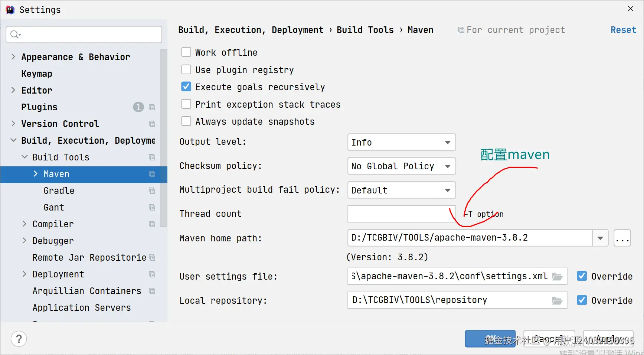644x355 pixels.
Task: Click search magnifier icon in settings search
Action: (15, 35)
